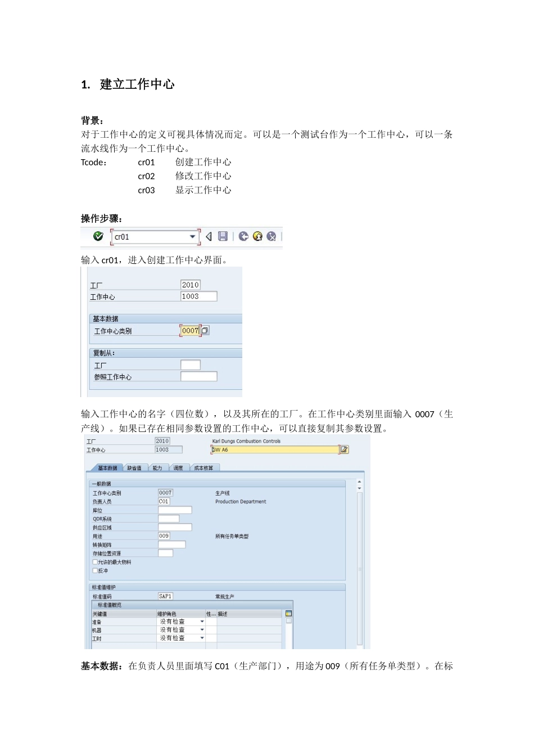Click the 负责人员 field containing C01
Image resolution: width=534 pixels, height=756 pixels.
tap(164, 501)
